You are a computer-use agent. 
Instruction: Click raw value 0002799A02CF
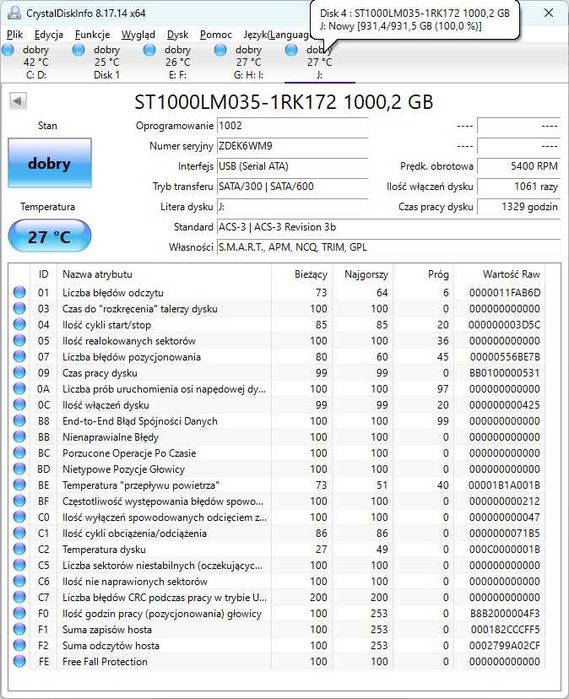[504, 646]
